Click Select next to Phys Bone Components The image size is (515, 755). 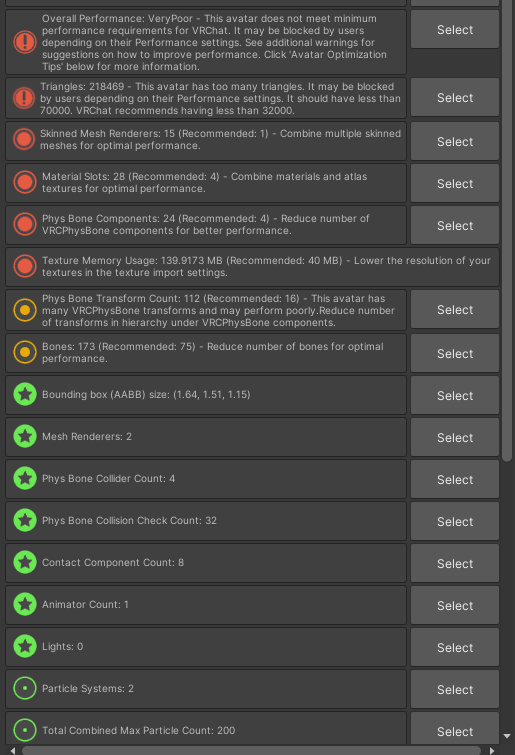(x=455, y=225)
